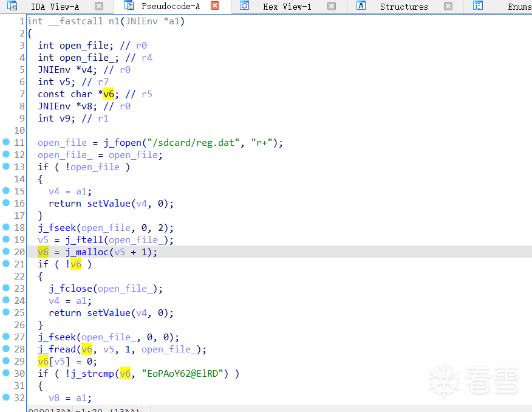532x412 pixels.
Task: Toggle breakpoint dot on line 23
Action: point(6,288)
